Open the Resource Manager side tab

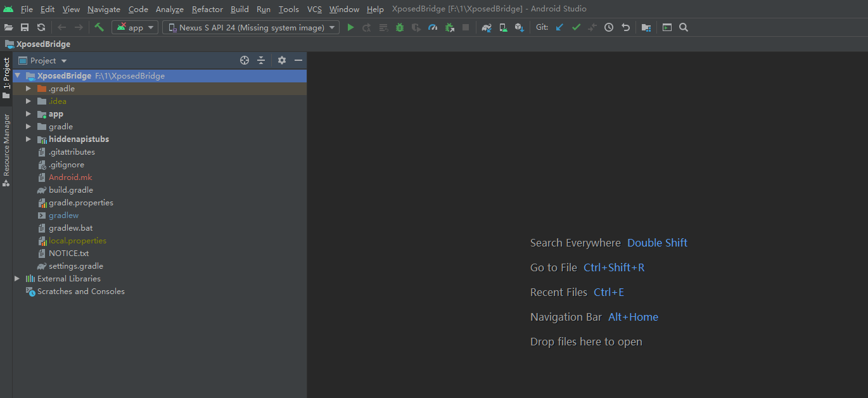(6, 150)
